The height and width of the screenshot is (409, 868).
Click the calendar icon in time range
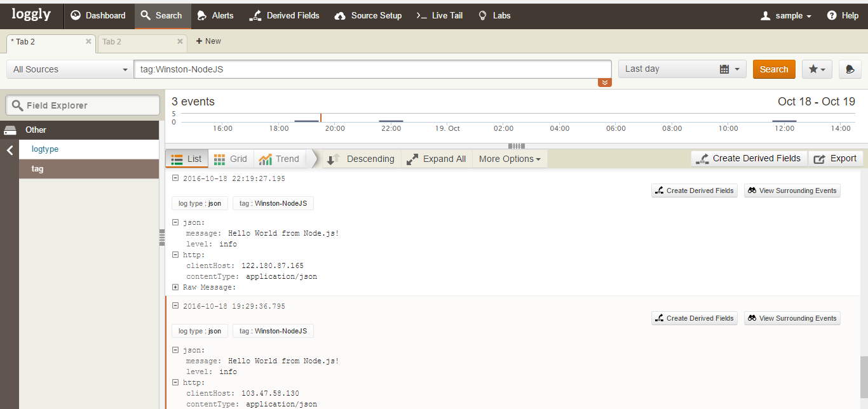click(x=724, y=69)
